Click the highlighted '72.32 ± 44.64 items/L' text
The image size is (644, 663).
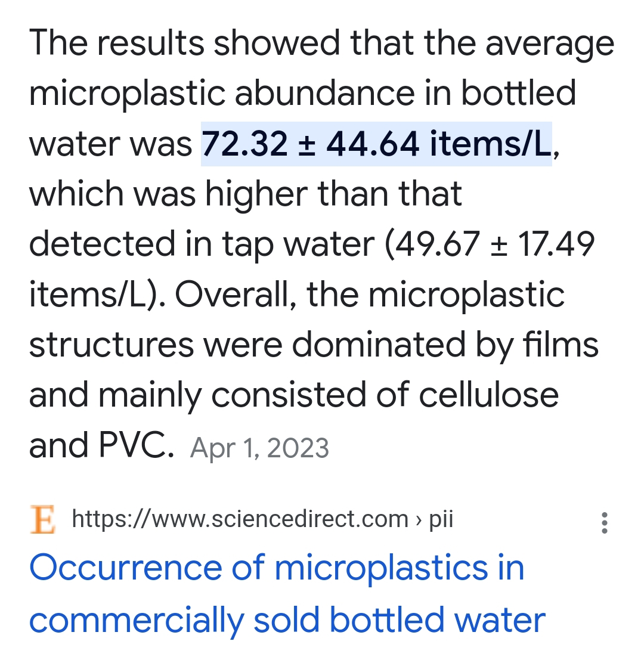click(x=376, y=144)
